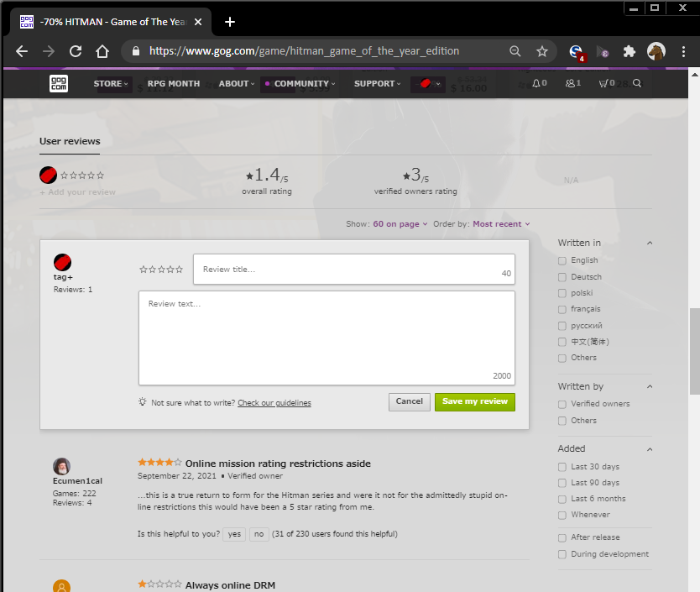The height and width of the screenshot is (592, 700).
Task: Check the During development filter
Action: tap(562, 554)
